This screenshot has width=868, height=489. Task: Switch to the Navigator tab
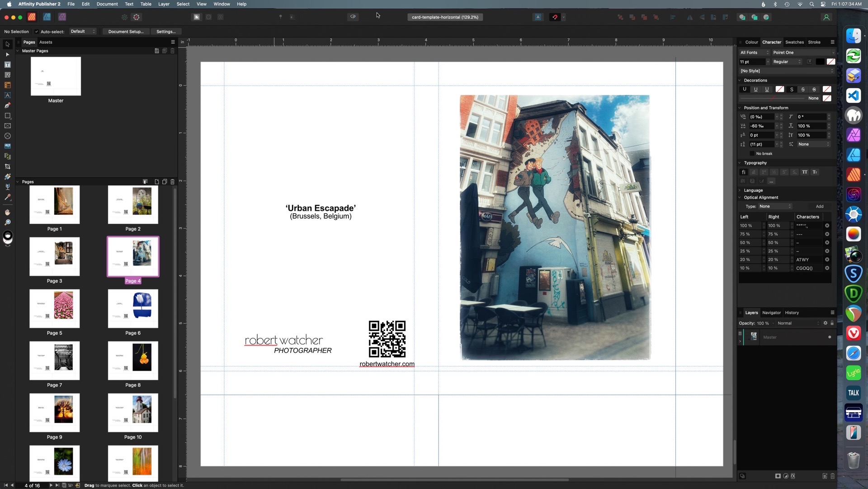pos(771,313)
